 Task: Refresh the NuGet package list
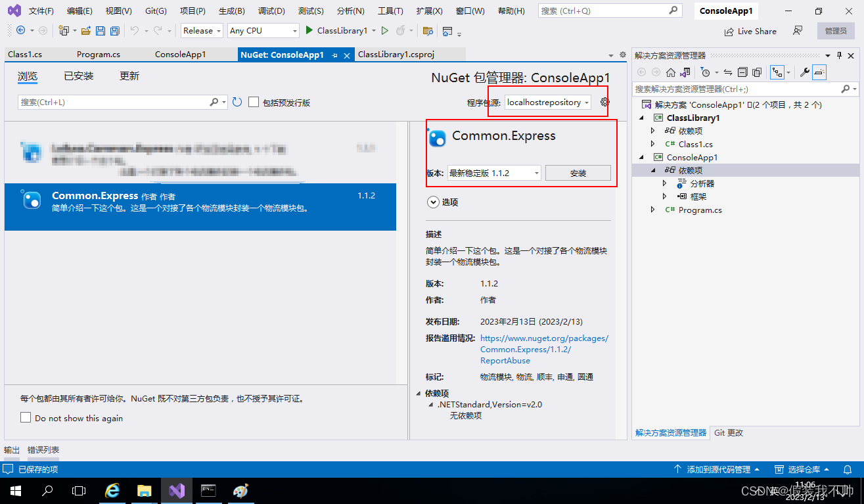(x=237, y=102)
